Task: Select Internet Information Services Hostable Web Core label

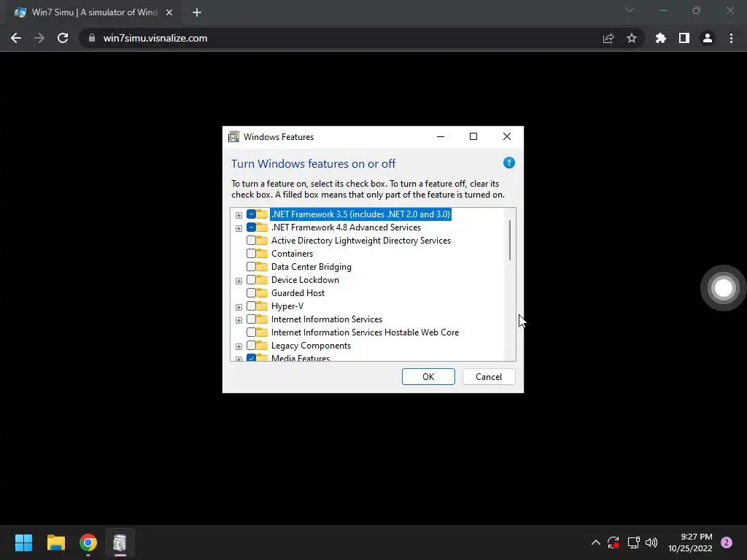Action: coord(365,332)
